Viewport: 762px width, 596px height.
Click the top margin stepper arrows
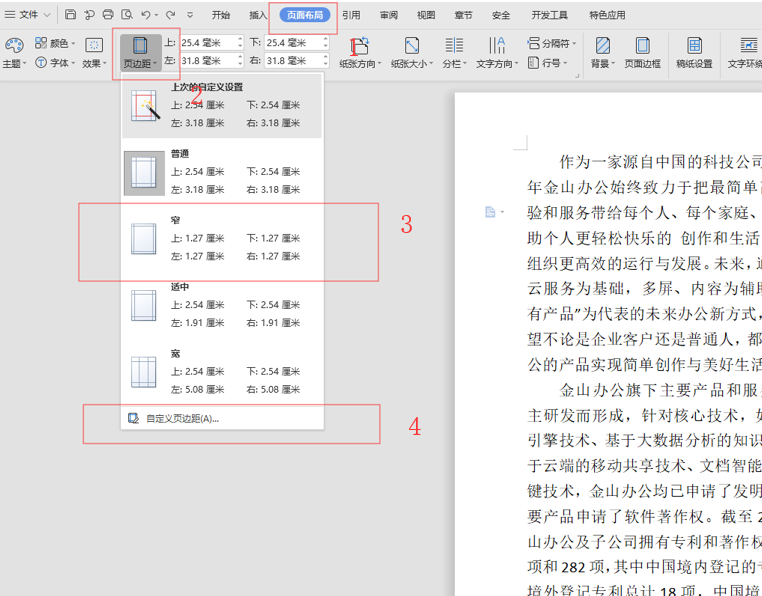click(240, 43)
